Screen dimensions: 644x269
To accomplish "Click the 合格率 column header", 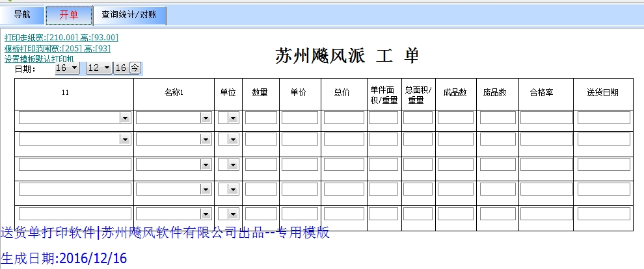I will (x=541, y=93).
